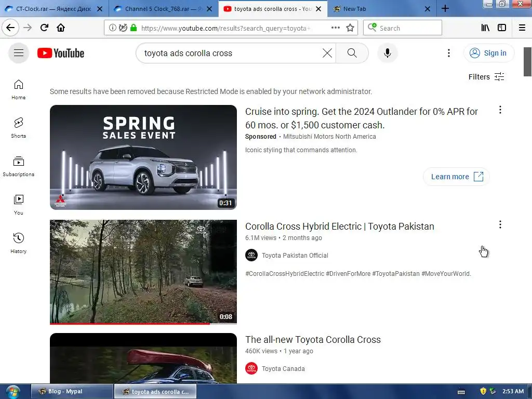Click Sign in button
This screenshot has height=399, width=532.
pyautogui.click(x=489, y=53)
